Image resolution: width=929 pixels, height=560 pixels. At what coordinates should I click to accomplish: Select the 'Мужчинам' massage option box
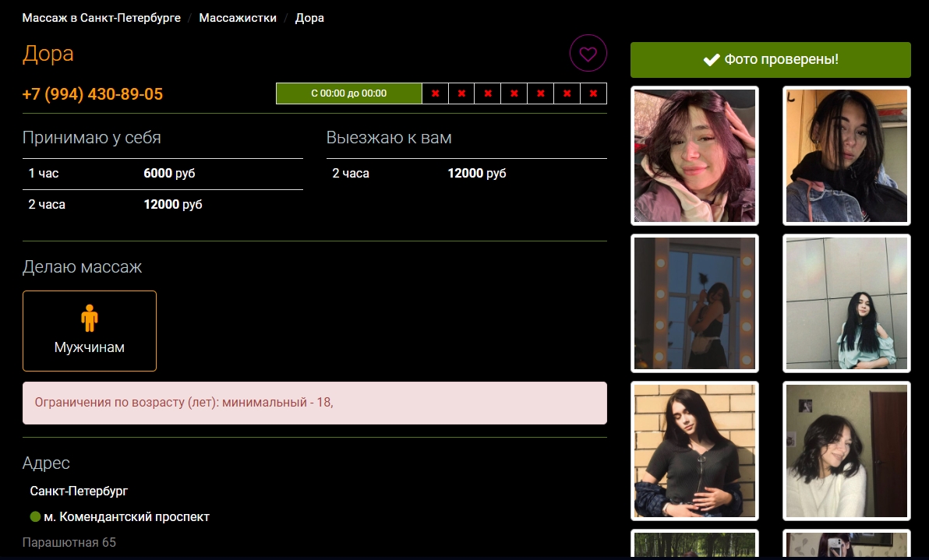[x=90, y=331]
